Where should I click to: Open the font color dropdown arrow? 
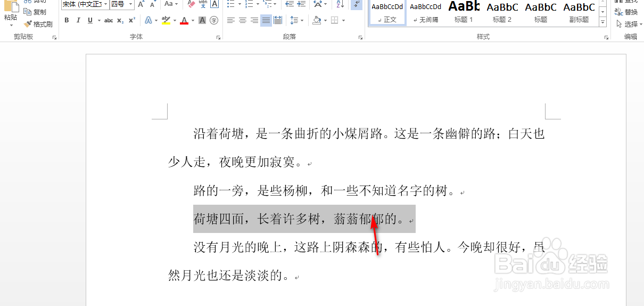(193, 20)
